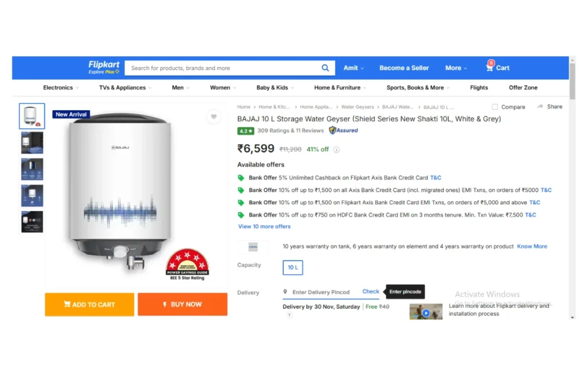This screenshot has width=588, height=392.
Task: Expand the Electronics category menu
Action: pyautogui.click(x=61, y=88)
